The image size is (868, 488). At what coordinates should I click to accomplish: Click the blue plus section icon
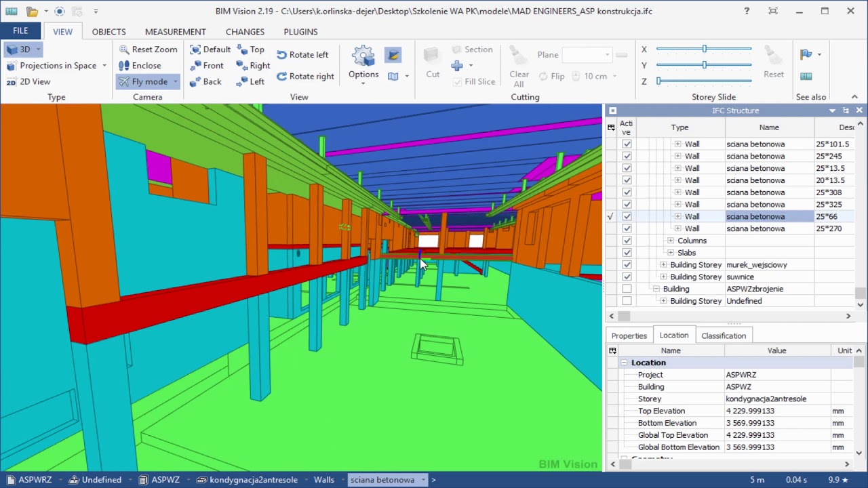pos(457,66)
